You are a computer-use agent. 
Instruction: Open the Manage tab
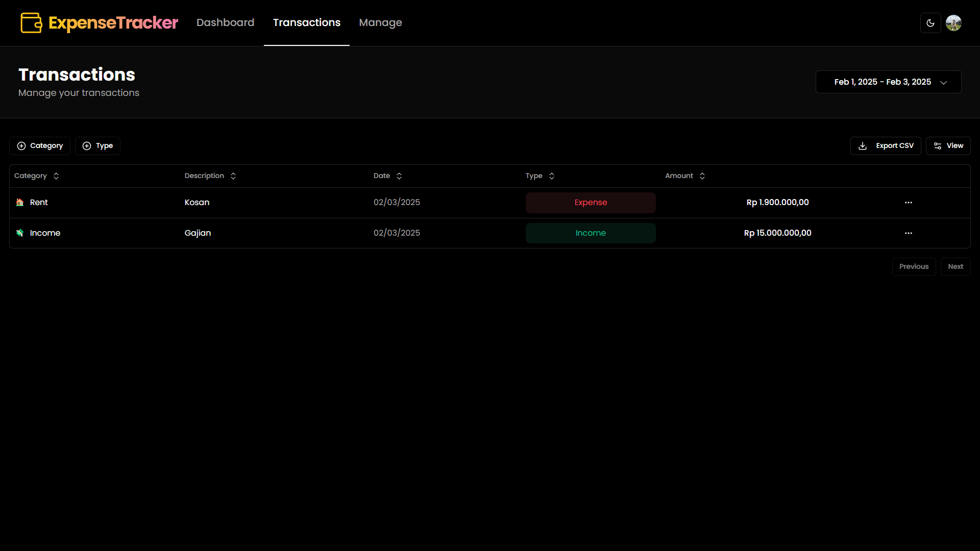(380, 23)
